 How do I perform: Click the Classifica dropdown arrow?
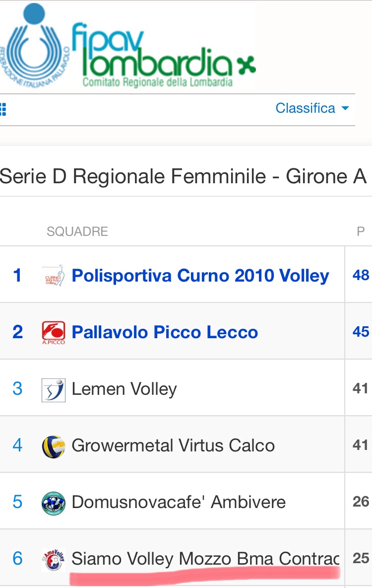(x=345, y=108)
